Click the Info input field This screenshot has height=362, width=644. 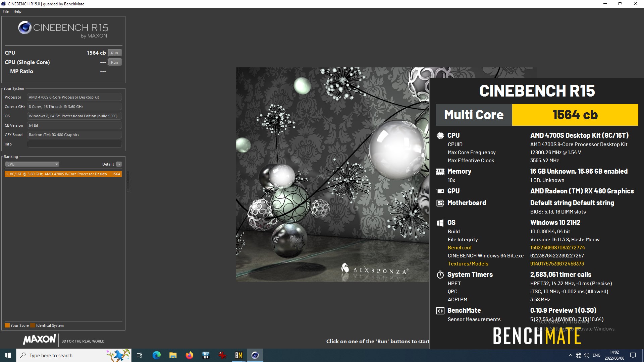point(74,144)
